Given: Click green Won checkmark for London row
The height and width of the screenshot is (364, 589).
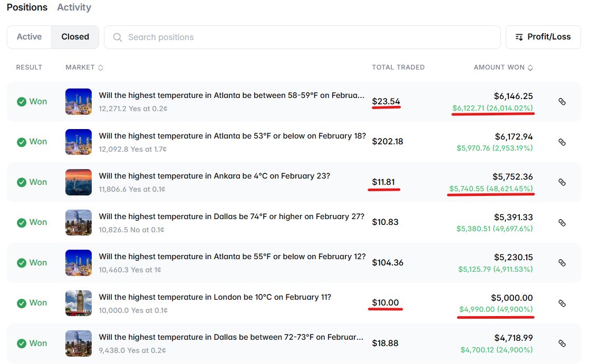Looking at the screenshot, I should (x=22, y=303).
